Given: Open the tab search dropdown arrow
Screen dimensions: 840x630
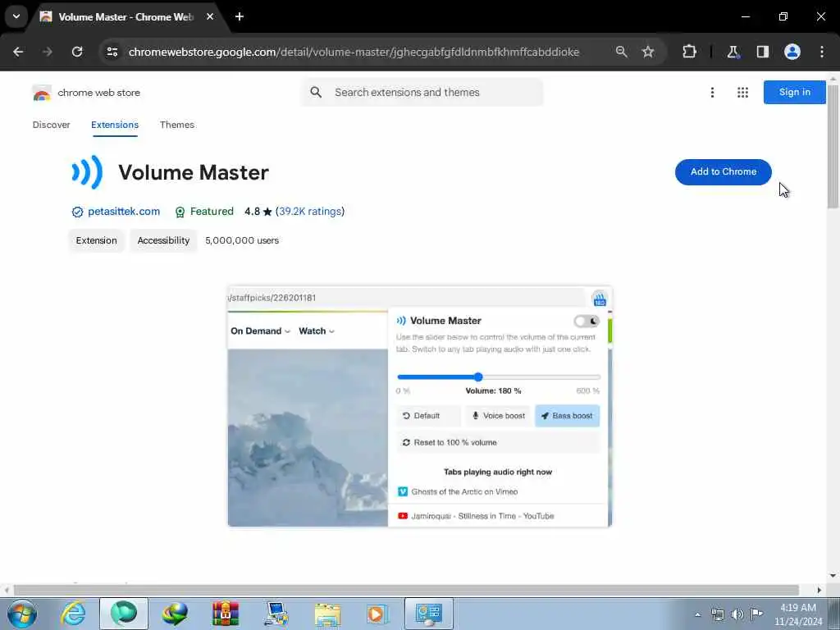Looking at the screenshot, I should coord(16,16).
